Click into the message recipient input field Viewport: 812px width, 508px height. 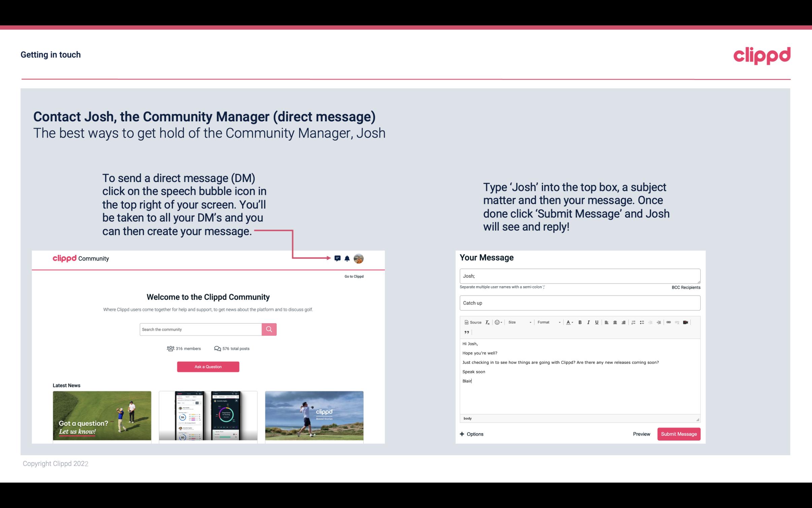coord(579,276)
